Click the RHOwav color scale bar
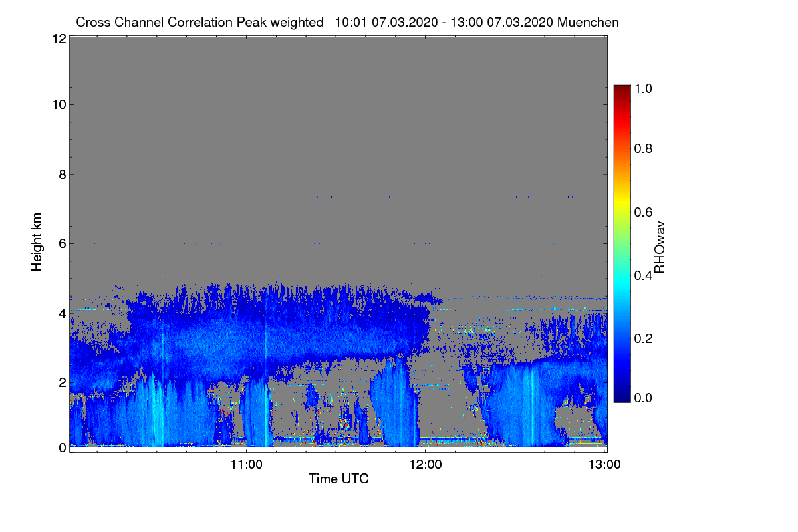 [622, 243]
